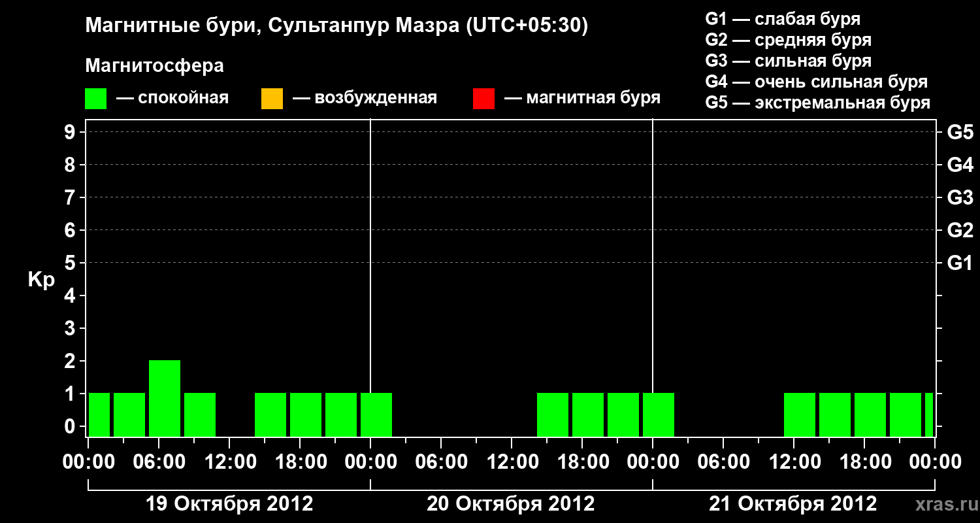The height and width of the screenshot is (523, 980).
Task: Click the '18:00' time label for 19 October
Action: pos(301,462)
